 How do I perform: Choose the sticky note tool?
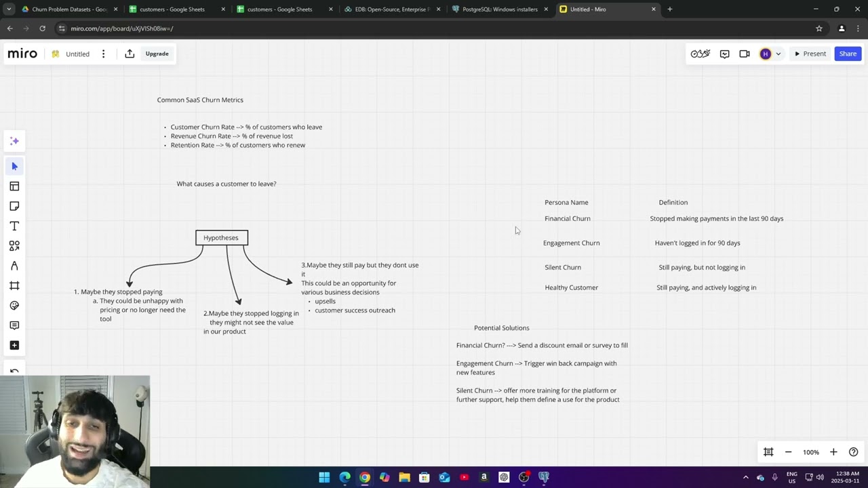point(14,206)
